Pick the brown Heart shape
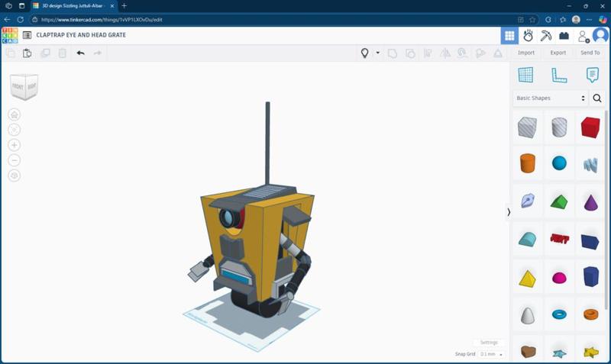 528,351
